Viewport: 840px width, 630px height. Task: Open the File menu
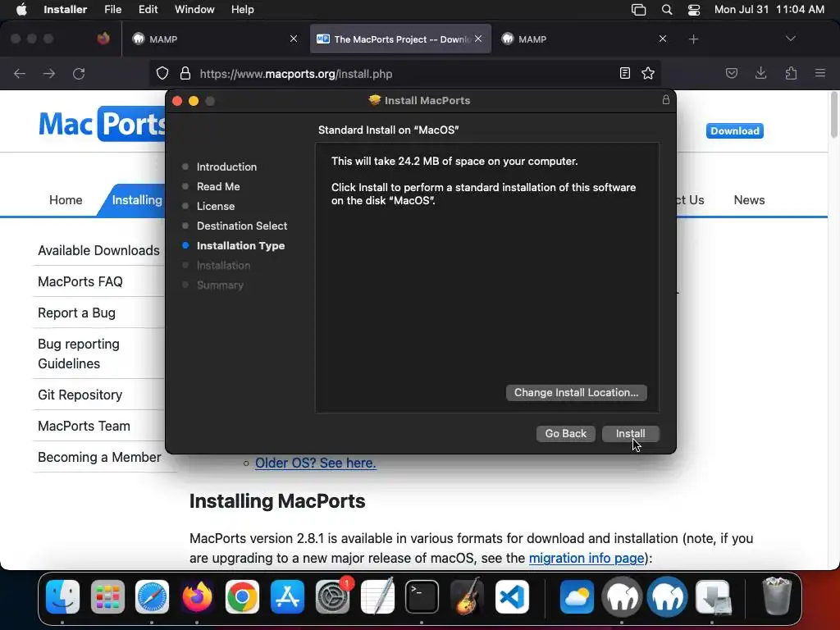tap(112, 10)
